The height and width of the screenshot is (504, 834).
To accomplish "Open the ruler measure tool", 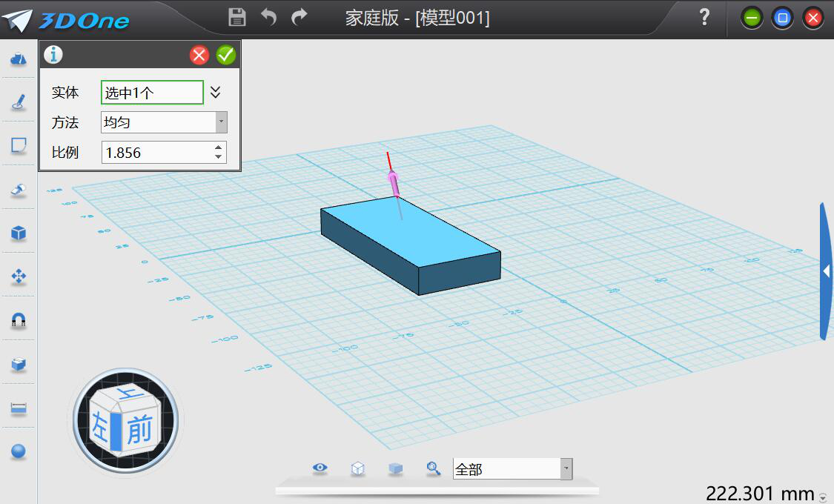I will click(x=19, y=408).
